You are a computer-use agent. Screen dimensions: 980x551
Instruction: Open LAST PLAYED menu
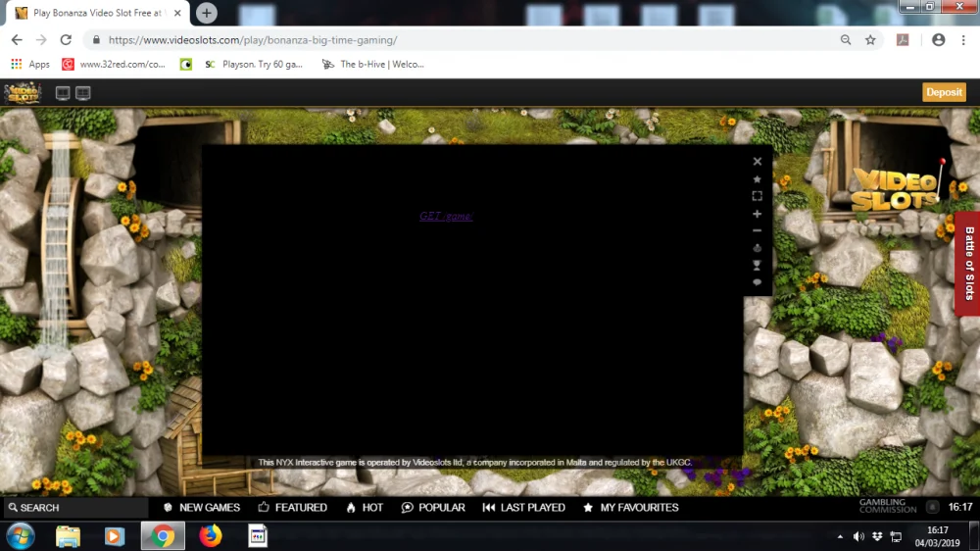523,508
